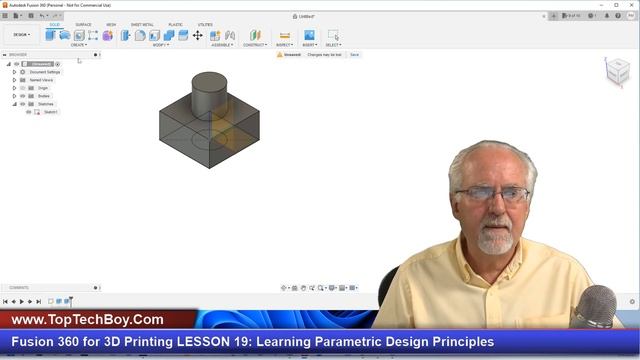Viewport: 640px width, 360px height.
Task: Click the user profile avatar
Action: 631,16
